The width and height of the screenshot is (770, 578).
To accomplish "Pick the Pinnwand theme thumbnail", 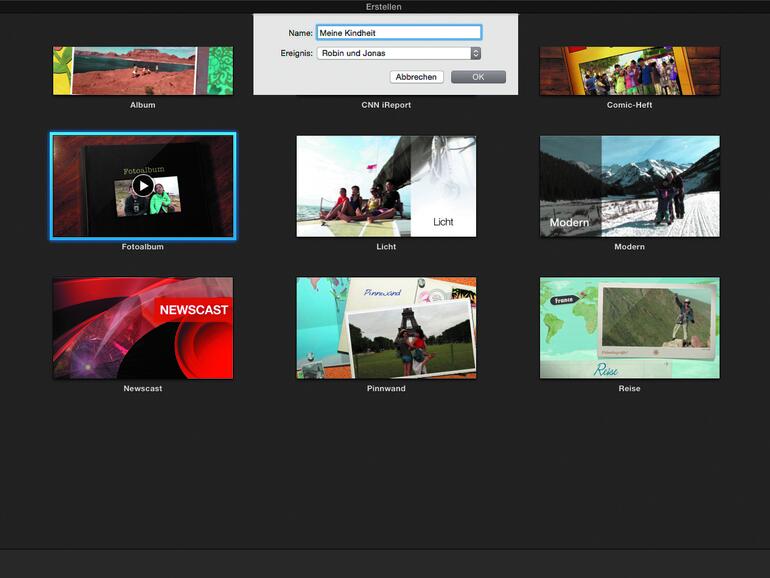I will 386,328.
